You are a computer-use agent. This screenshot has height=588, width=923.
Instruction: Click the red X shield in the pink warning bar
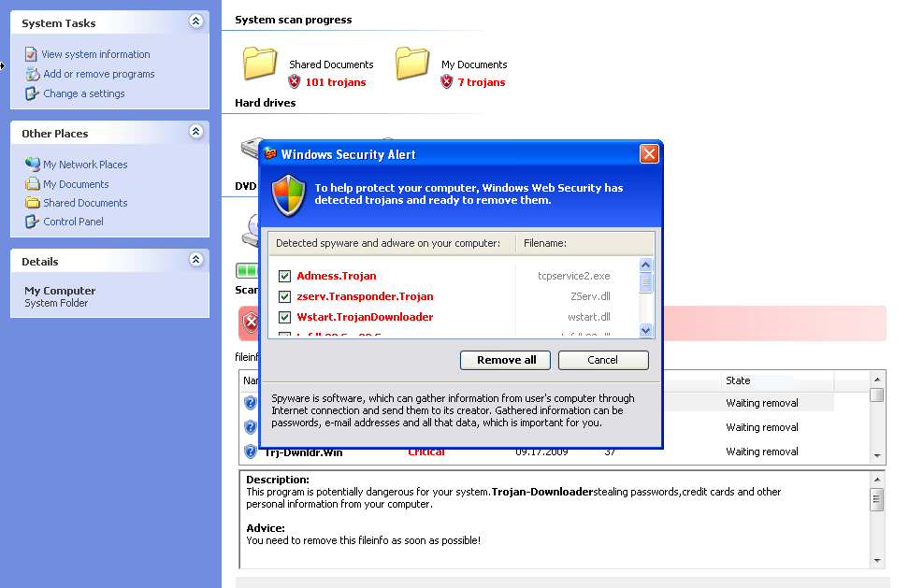click(x=251, y=323)
